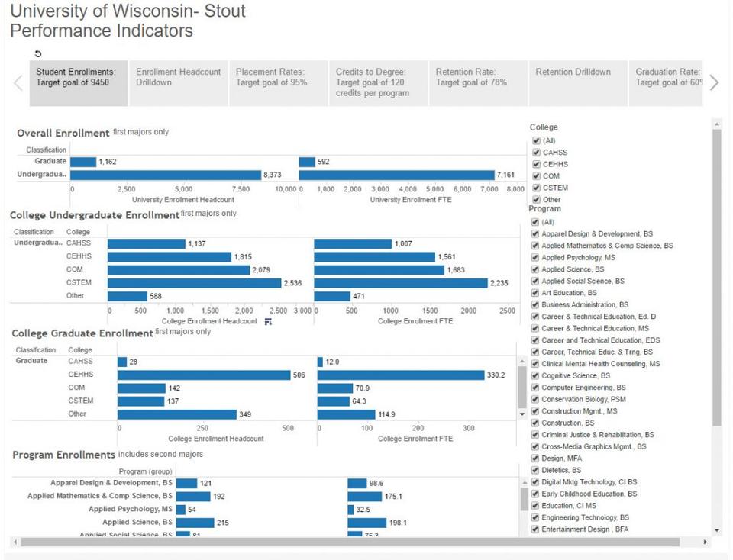This screenshot has width=733, height=560.
Task: Select Credits to Degree tab
Action: coord(379,83)
